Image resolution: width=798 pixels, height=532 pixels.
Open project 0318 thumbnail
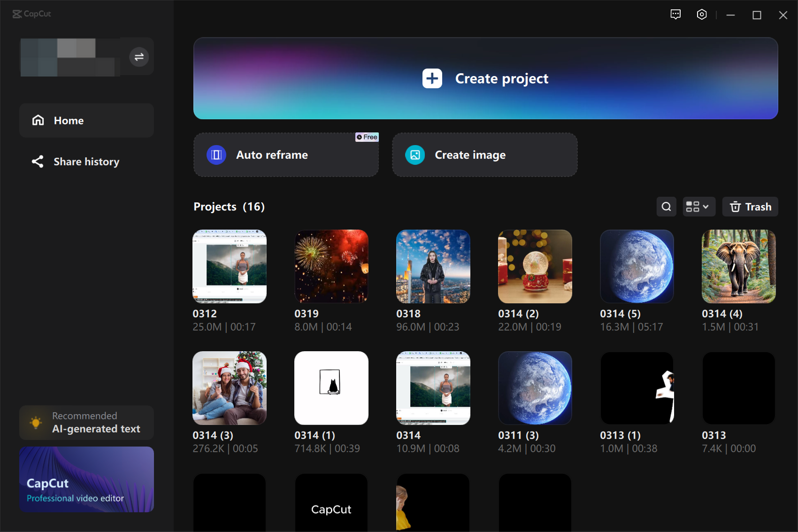[433, 266]
